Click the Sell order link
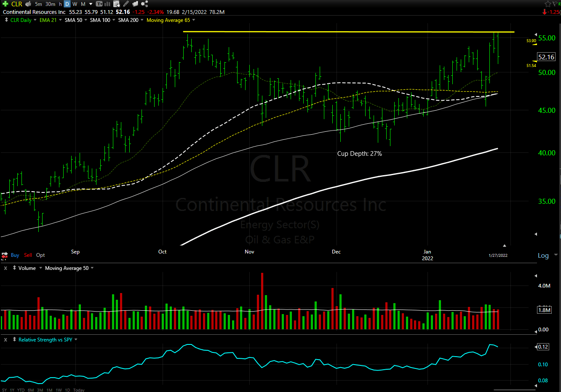This screenshot has height=392, width=561. click(x=28, y=255)
